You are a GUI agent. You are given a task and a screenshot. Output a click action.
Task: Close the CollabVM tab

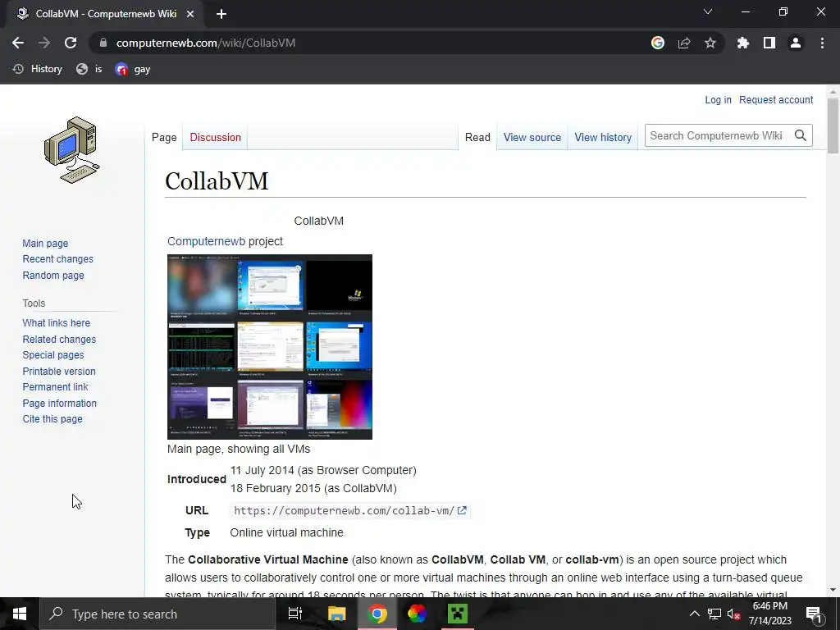click(x=190, y=14)
